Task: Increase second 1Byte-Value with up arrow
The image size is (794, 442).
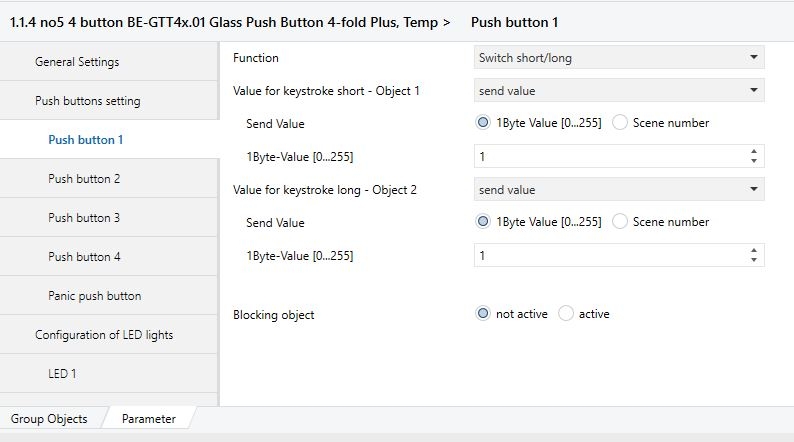Action: [753, 251]
